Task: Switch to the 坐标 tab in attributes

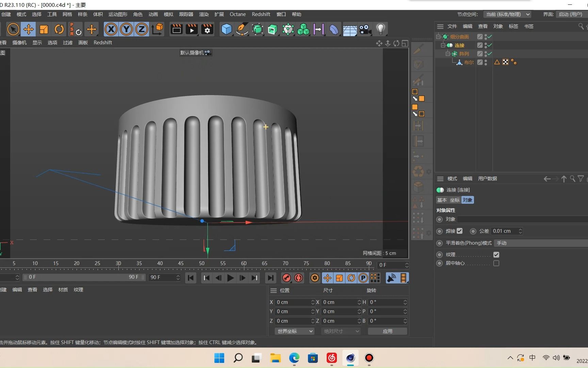Action: [x=454, y=200]
